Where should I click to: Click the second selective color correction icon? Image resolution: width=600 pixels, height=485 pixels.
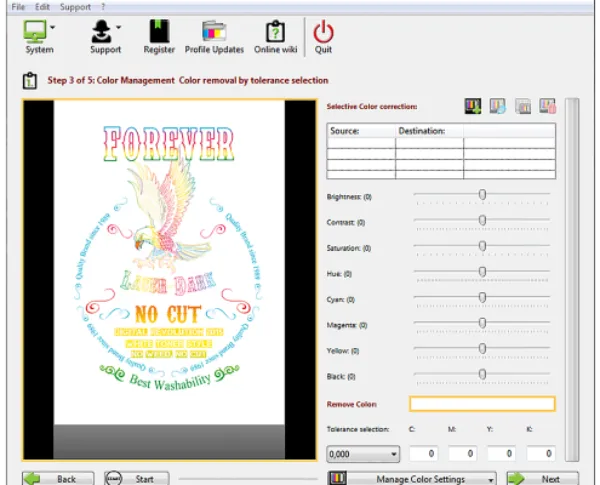(x=497, y=106)
